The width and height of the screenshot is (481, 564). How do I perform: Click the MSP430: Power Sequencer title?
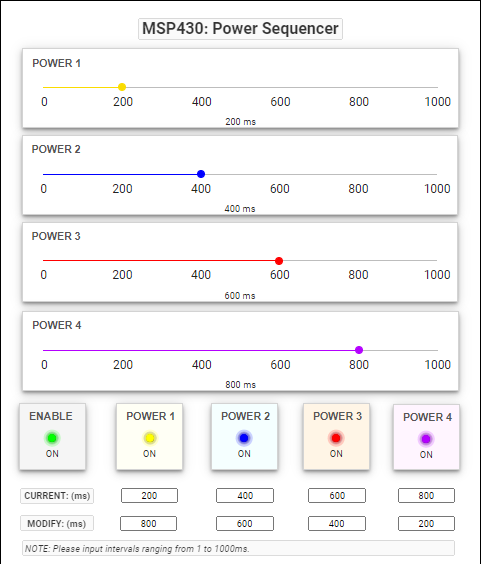pos(240,29)
